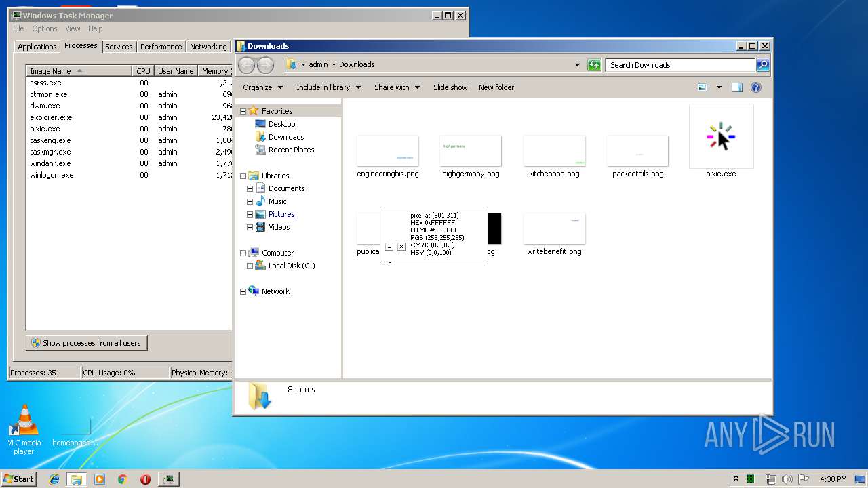Click Task Manager taskbar button
This screenshot has height=488, width=868.
point(168,479)
